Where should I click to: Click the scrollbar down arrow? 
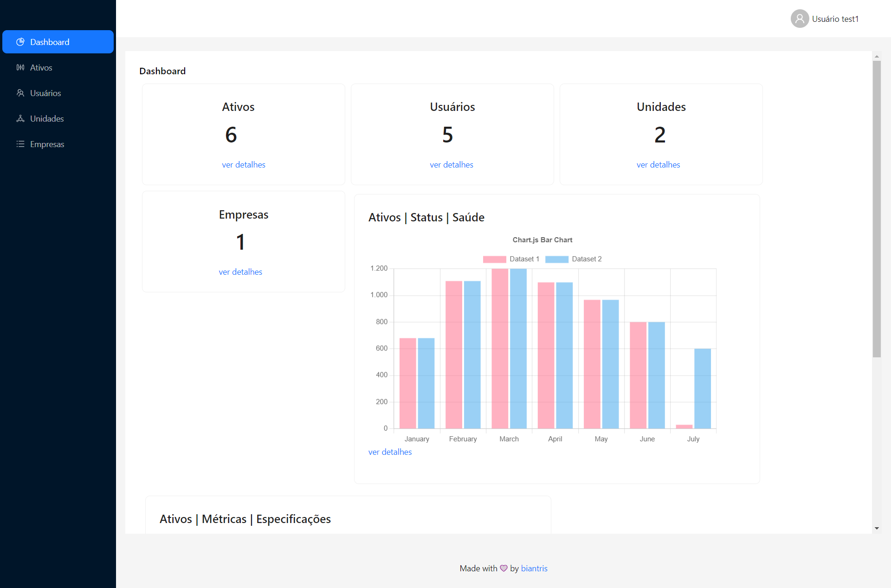(x=877, y=528)
